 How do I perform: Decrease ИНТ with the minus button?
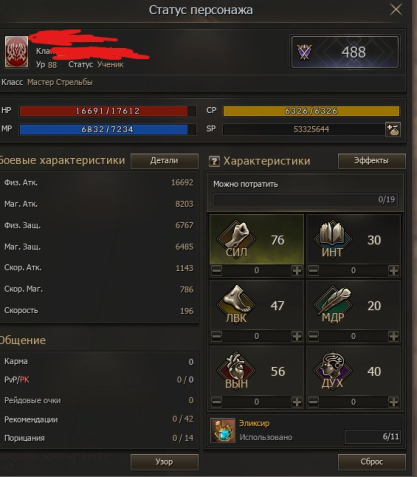[x=313, y=270]
